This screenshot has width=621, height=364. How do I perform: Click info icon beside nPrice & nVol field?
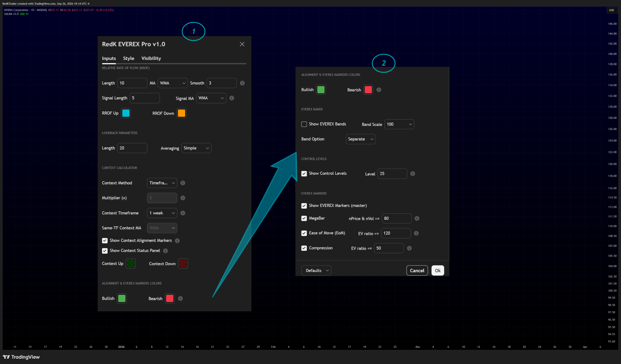click(x=417, y=218)
